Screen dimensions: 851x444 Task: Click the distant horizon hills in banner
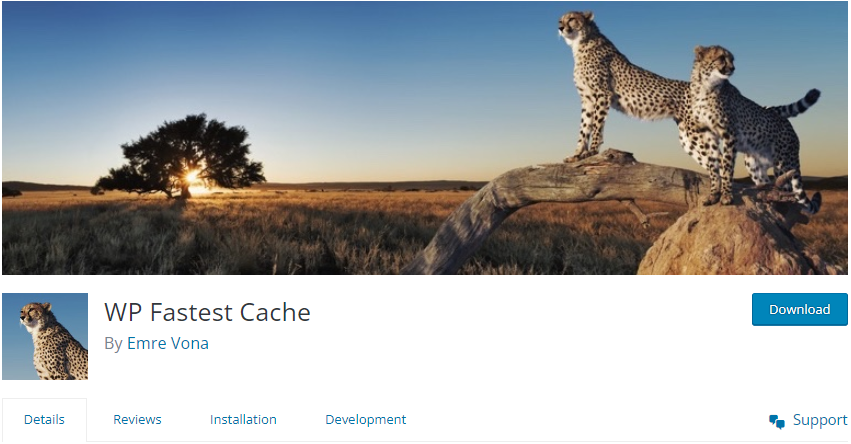[353, 185]
